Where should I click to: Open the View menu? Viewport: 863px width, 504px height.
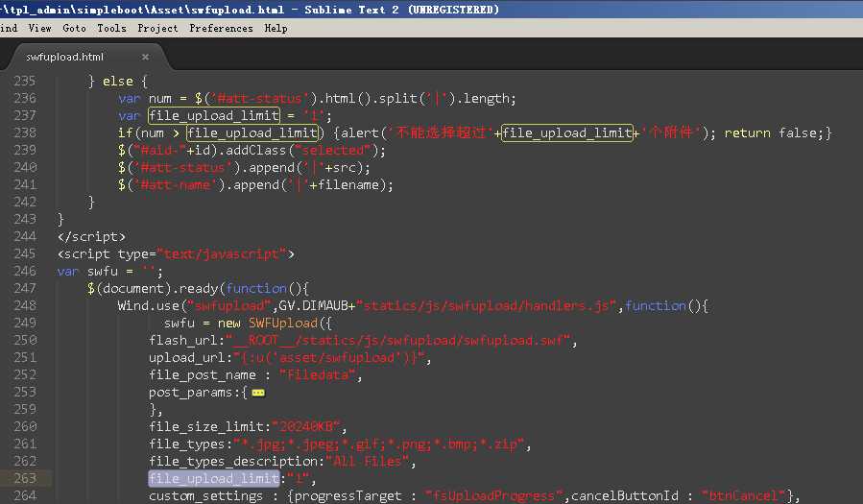click(39, 28)
